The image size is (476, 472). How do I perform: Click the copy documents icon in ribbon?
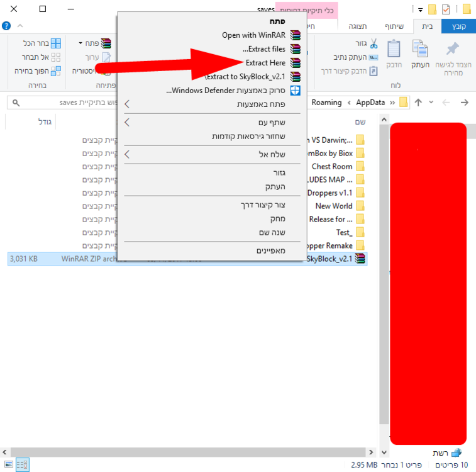(x=420, y=48)
